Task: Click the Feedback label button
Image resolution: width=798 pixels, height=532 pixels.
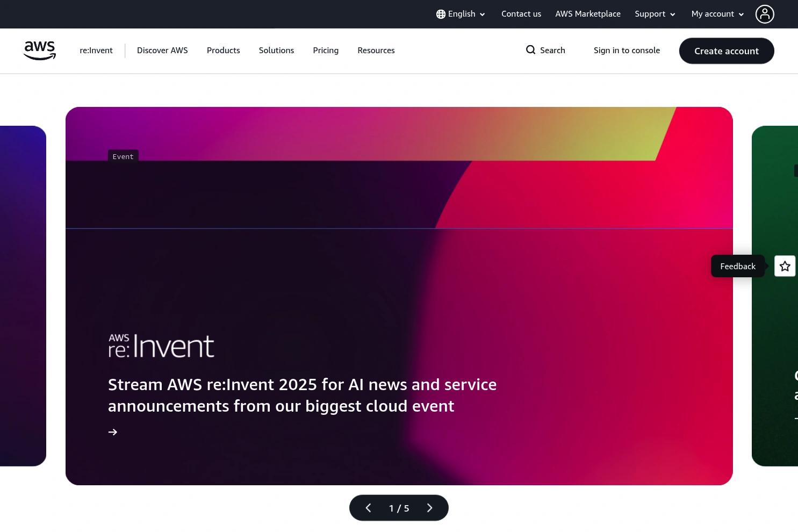Action: pyautogui.click(x=738, y=266)
